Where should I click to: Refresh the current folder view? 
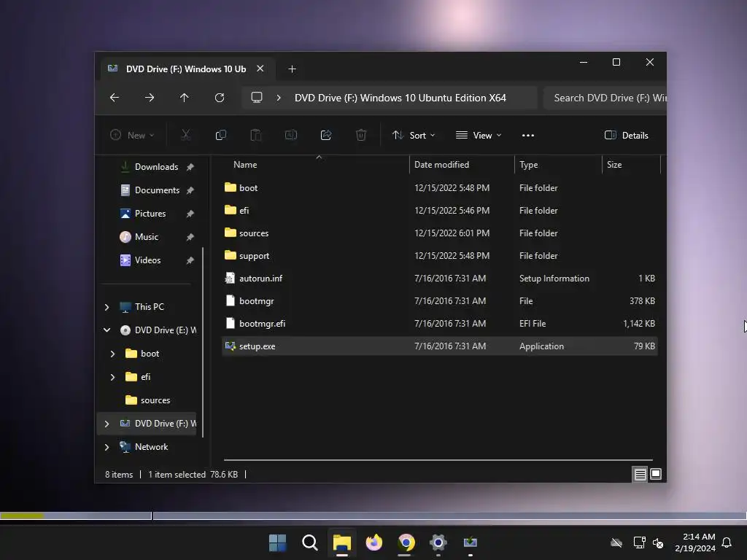pos(219,98)
